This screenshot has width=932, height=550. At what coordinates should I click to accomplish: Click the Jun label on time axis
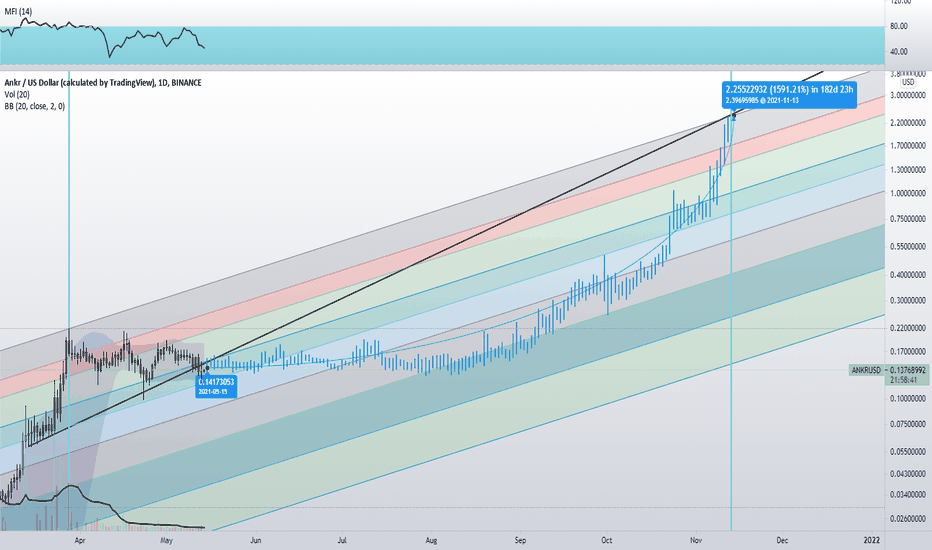coord(256,540)
